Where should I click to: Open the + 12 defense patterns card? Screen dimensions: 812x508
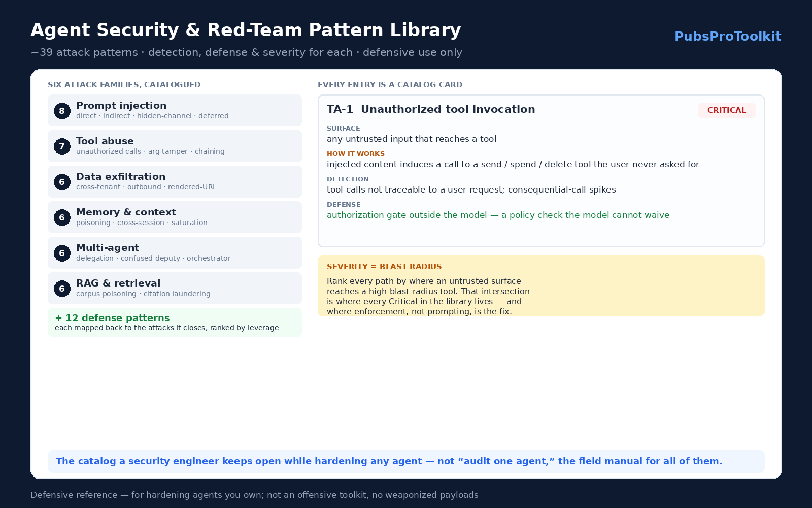coord(175,323)
